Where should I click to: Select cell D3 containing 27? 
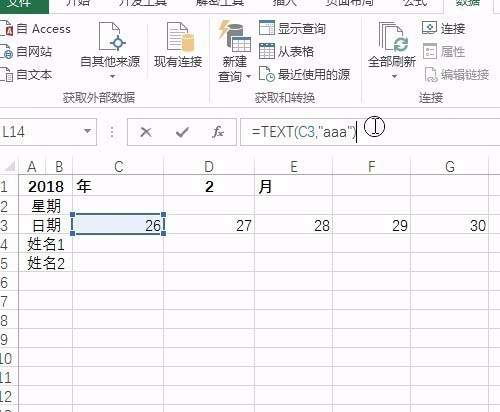pyautogui.click(x=209, y=225)
